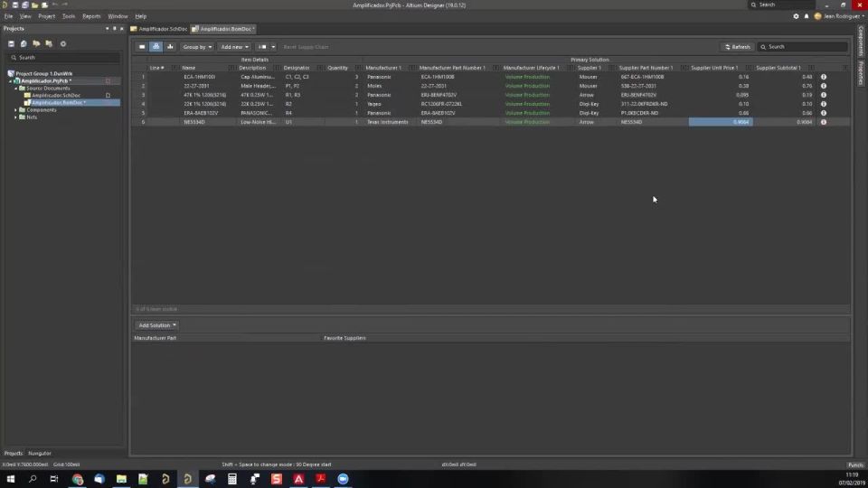868x488 pixels.
Task: Open the Components side panel tab
Action: [x=861, y=41]
